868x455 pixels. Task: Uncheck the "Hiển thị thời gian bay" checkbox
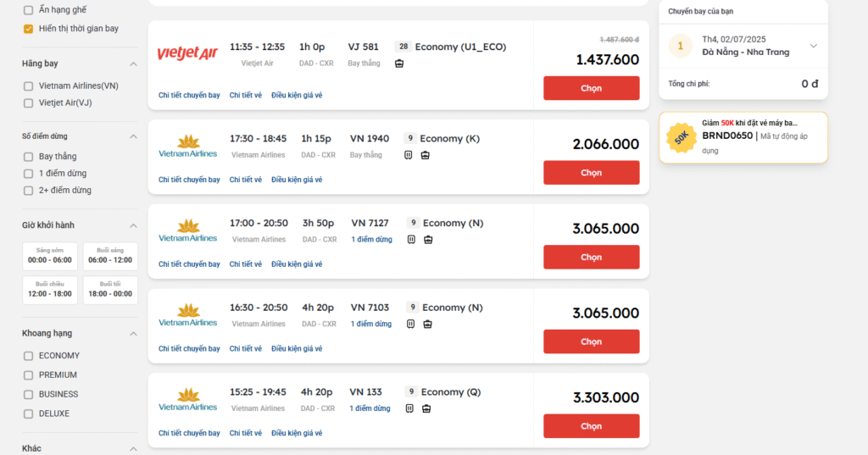point(28,29)
